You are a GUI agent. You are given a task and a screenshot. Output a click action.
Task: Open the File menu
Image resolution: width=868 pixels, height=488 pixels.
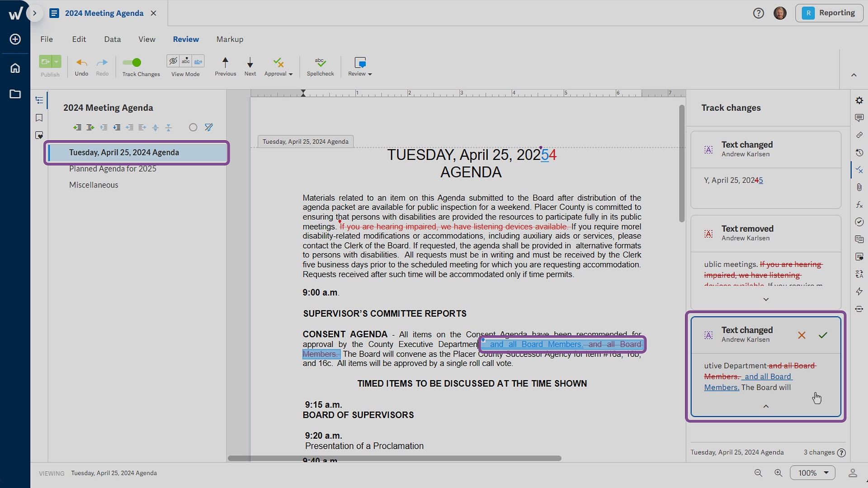[x=47, y=39]
